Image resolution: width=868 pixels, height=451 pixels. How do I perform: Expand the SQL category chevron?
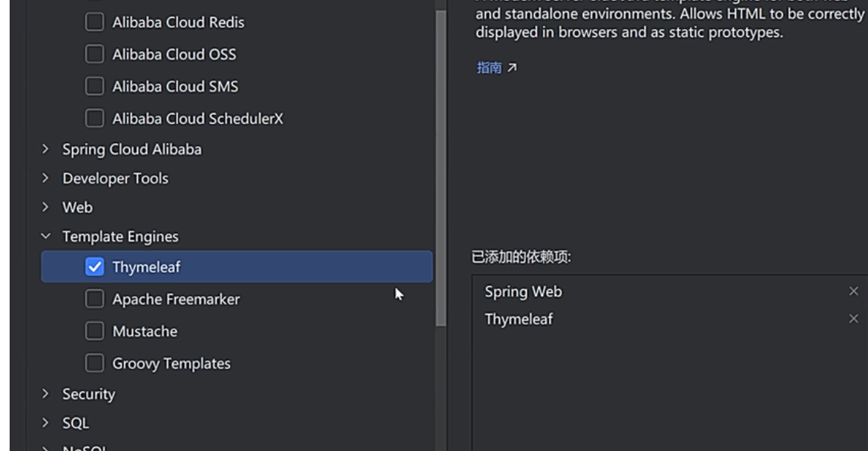[x=45, y=423]
